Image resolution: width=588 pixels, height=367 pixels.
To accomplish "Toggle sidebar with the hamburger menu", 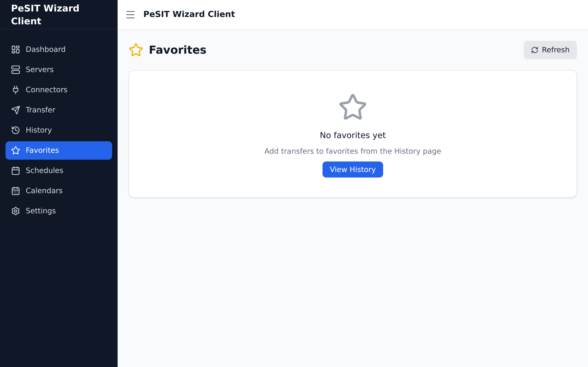I will point(130,14).
